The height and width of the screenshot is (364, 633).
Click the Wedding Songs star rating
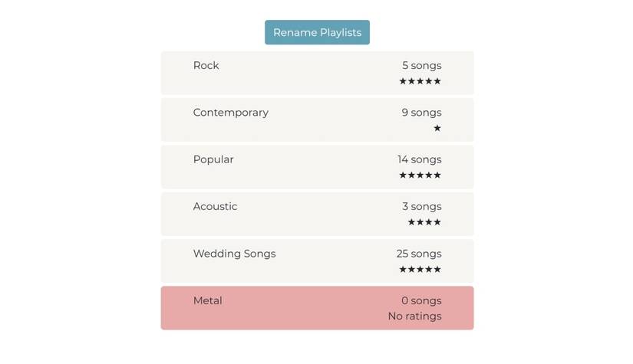(x=420, y=270)
